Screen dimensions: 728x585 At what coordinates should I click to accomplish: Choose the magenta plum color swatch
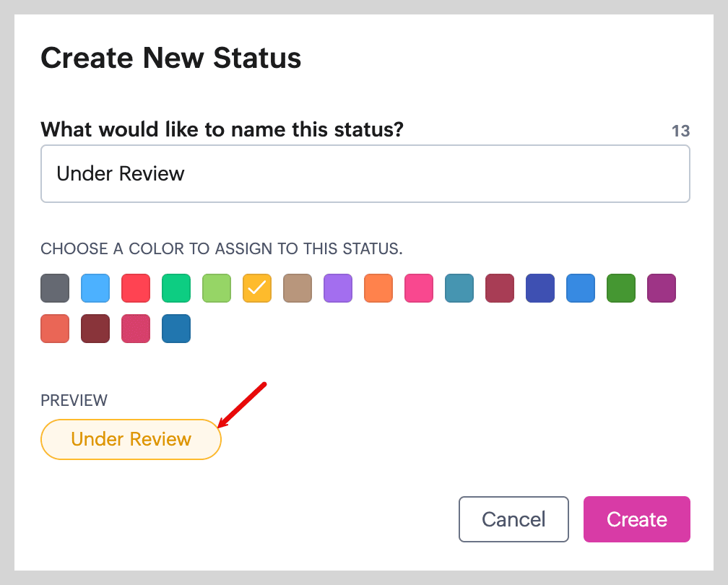click(662, 288)
